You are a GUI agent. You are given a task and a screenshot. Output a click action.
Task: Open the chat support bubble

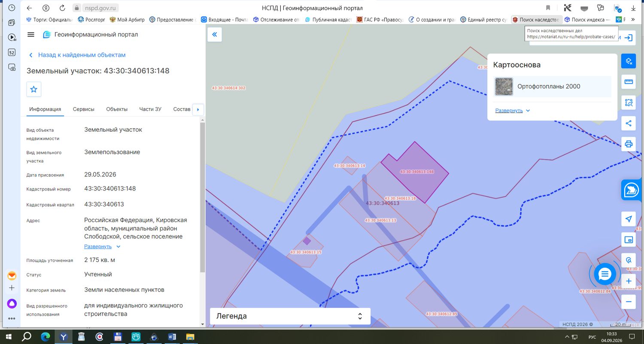coord(605,274)
